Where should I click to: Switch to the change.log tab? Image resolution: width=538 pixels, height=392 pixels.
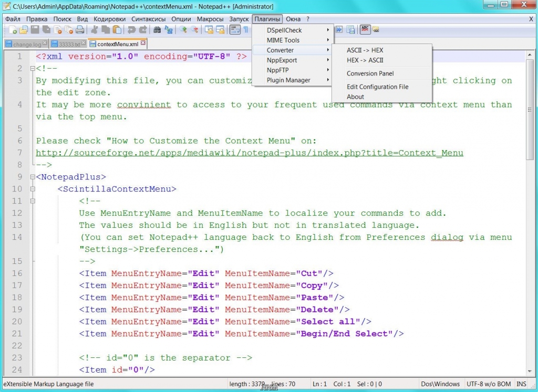26,45
